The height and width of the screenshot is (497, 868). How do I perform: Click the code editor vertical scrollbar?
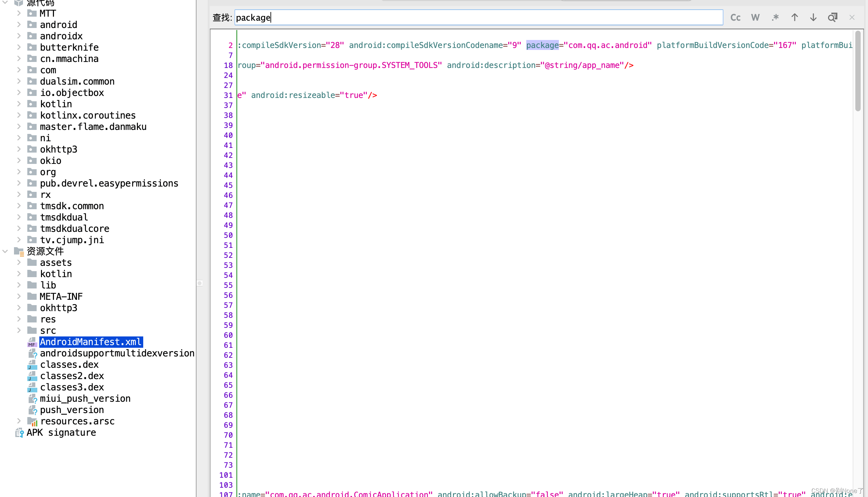click(x=857, y=72)
